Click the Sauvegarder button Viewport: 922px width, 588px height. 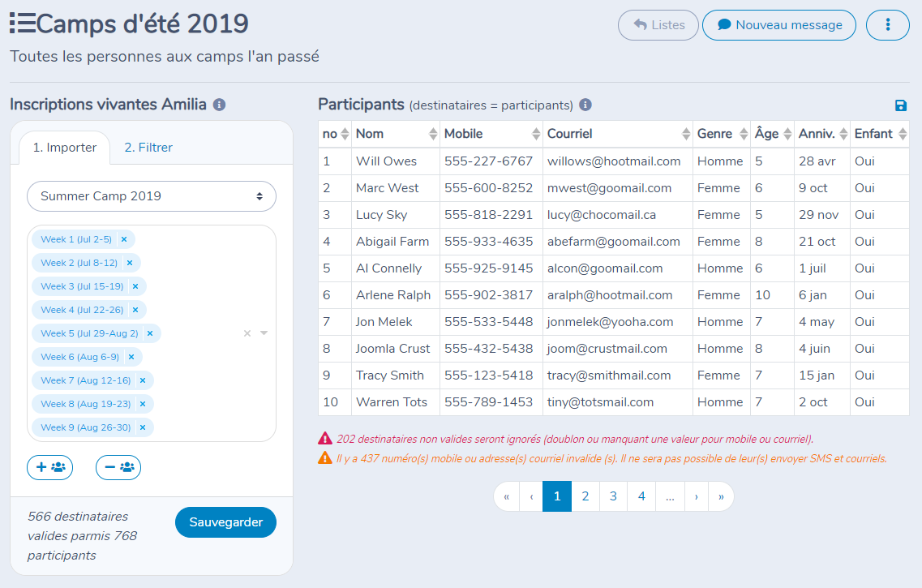[x=225, y=522]
